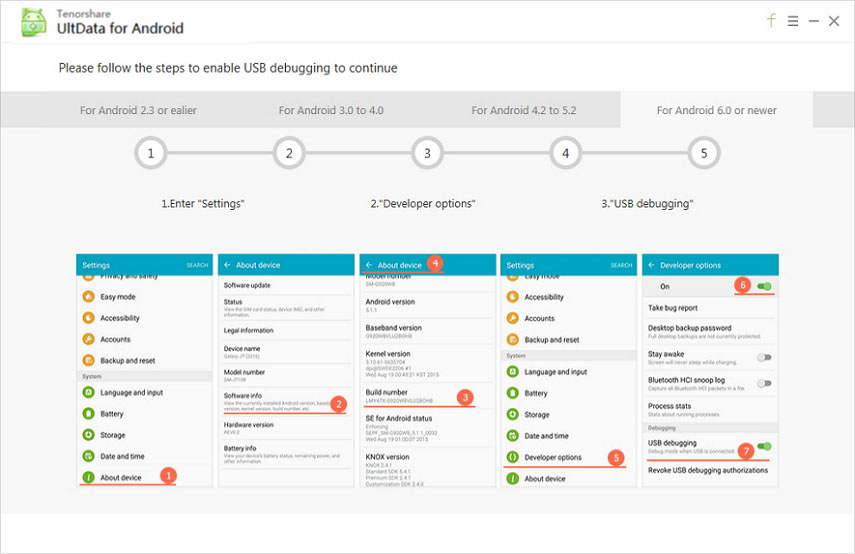Click Backup and reset icon in first Settings screenshot
Image resolution: width=855 pixels, height=554 pixels.
pyautogui.click(x=88, y=360)
